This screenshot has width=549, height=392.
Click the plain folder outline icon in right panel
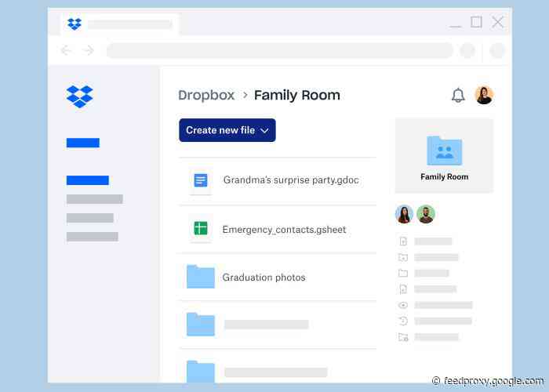403,273
